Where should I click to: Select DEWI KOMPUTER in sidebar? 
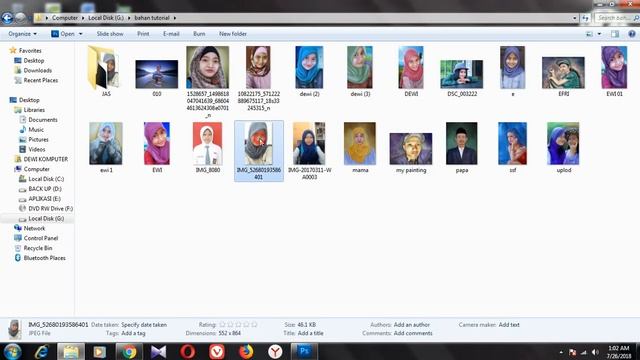(x=45, y=159)
